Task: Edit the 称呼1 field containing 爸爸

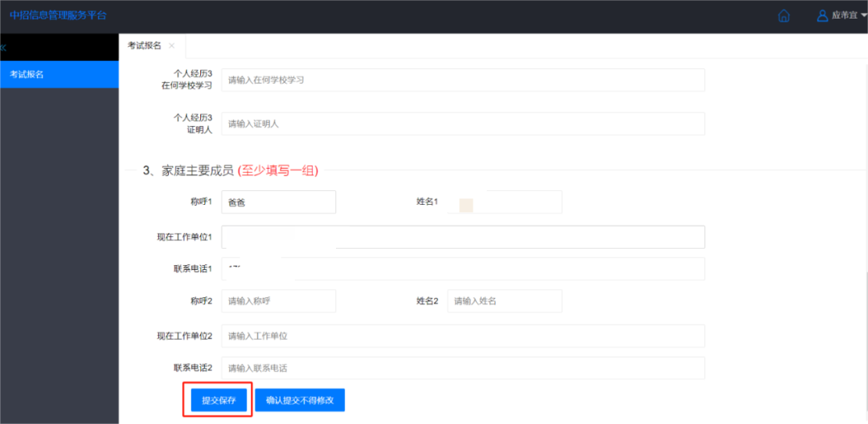Action: 278,202
